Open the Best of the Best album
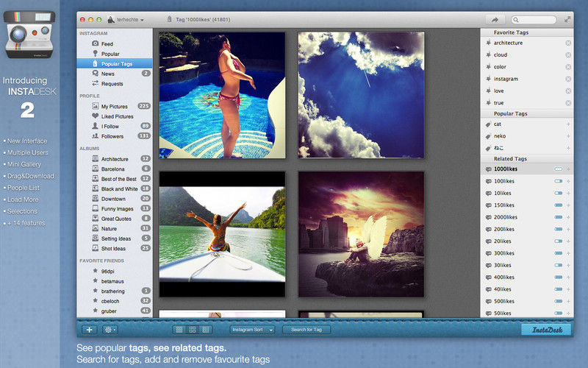The image size is (588, 368). tap(115, 179)
